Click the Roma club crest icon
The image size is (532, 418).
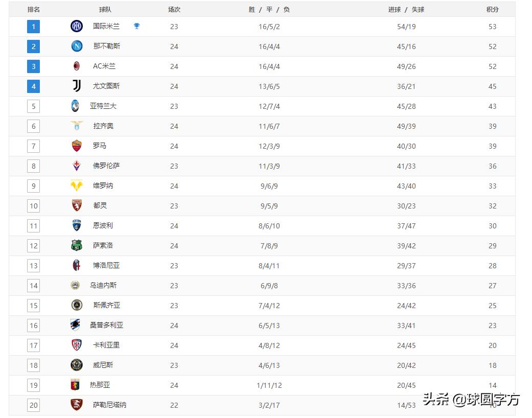(x=77, y=146)
